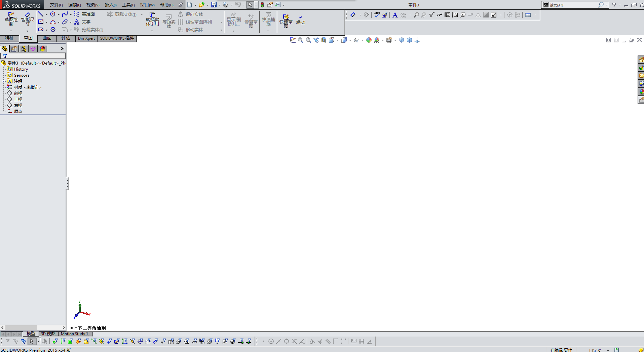Select the Circle sketch tool
Screen dimensions: 644x352
click(53, 14)
